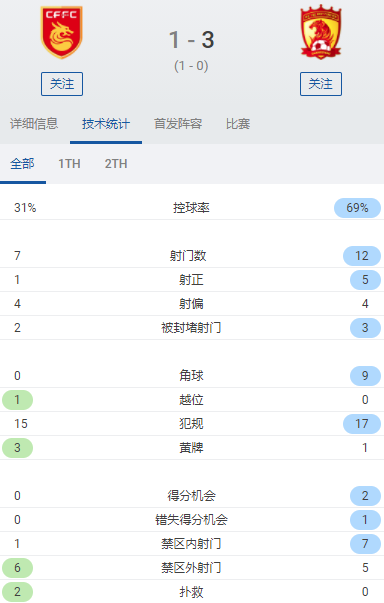Click the 禁区外射门 stat label
This screenshot has height=603, width=384.
(191, 568)
